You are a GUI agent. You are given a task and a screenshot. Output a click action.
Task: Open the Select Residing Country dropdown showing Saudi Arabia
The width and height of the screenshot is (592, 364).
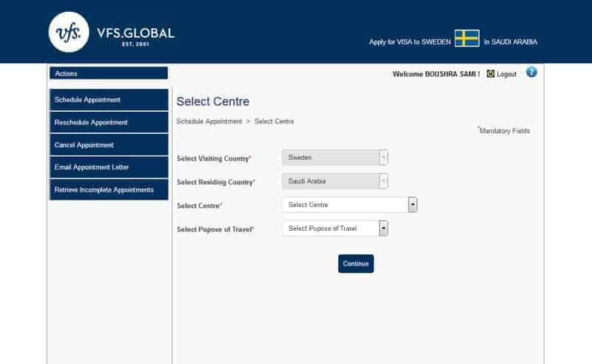tap(335, 181)
